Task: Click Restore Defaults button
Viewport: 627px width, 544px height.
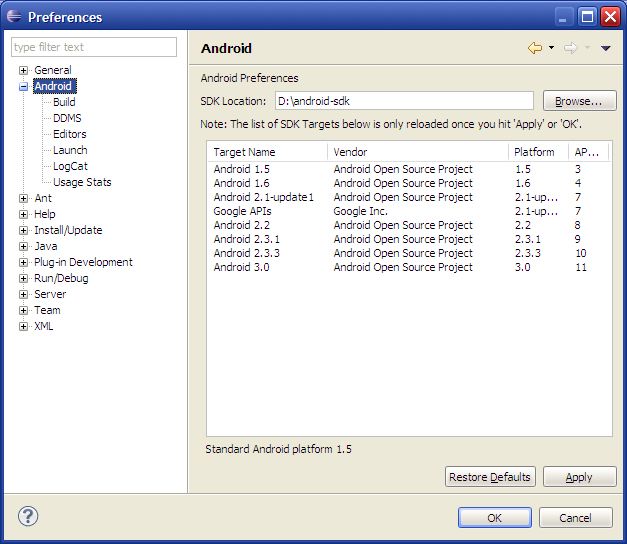Action: (x=490, y=477)
